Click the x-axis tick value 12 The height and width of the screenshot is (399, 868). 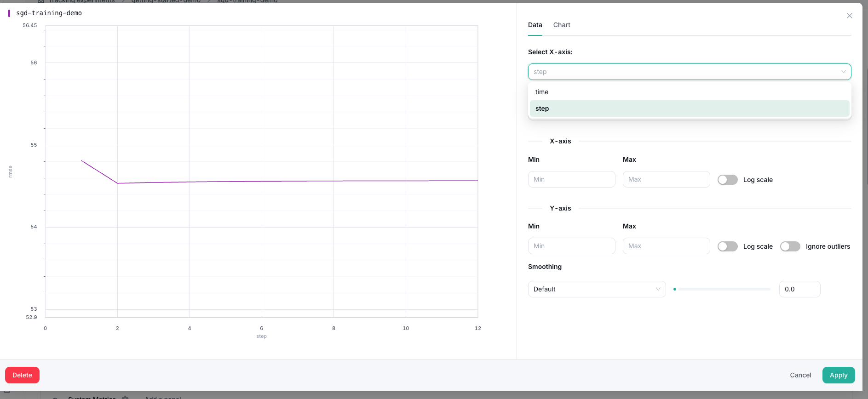click(477, 328)
